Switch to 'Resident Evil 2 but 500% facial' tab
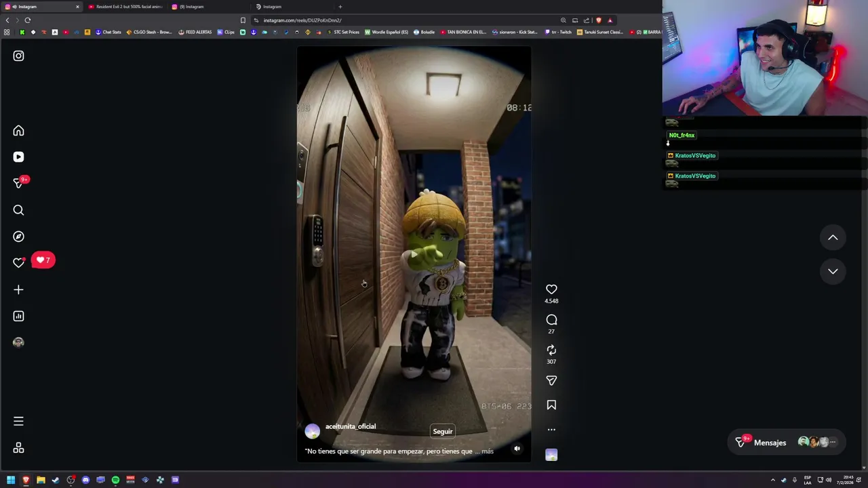Viewport: 868px width, 488px height. (125, 7)
